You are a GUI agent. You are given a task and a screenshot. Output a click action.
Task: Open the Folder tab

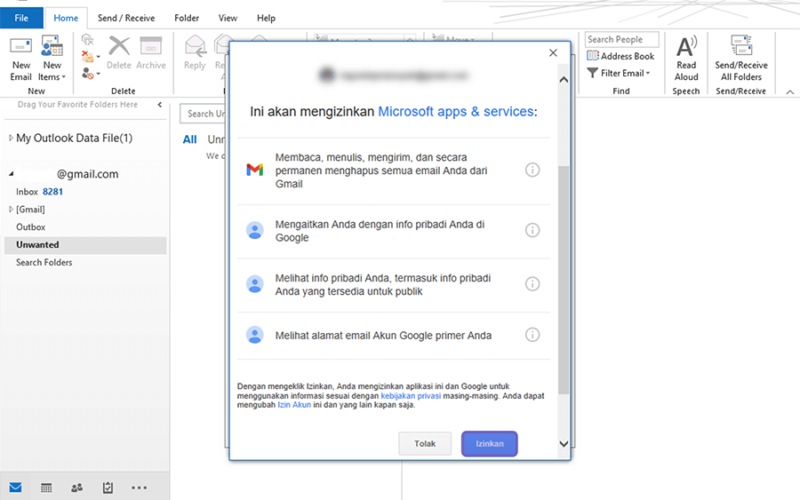pyautogui.click(x=187, y=18)
